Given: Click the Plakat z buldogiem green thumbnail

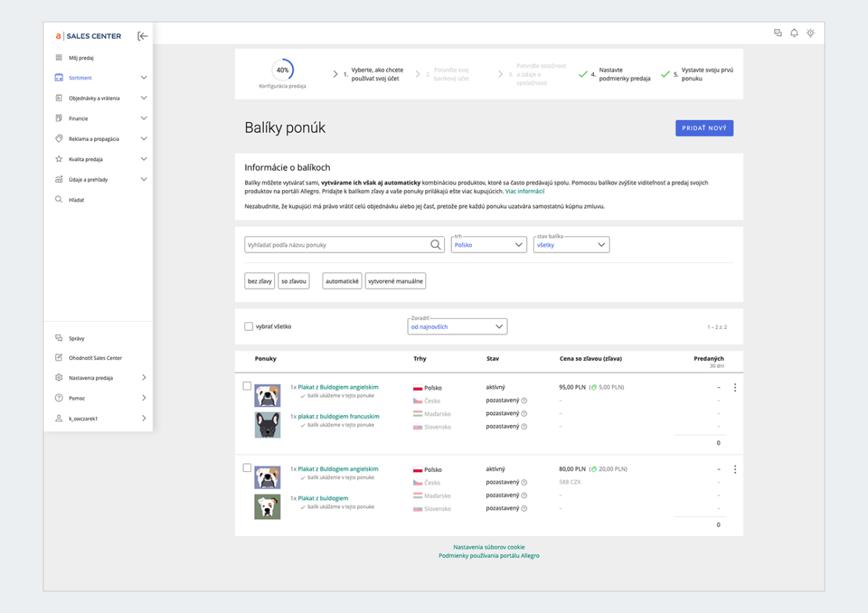Looking at the screenshot, I should pos(268,506).
